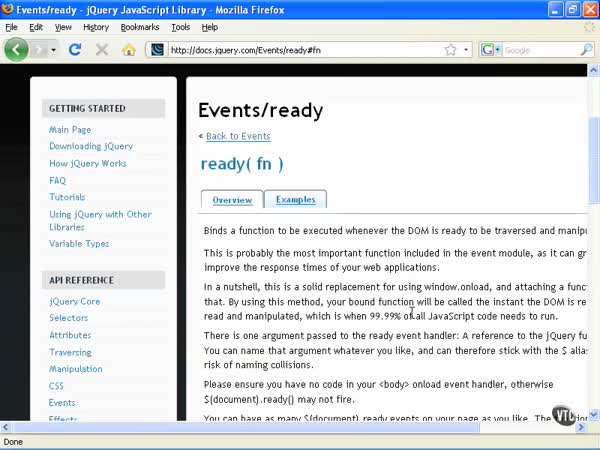Switch to the Examples tab
The height and width of the screenshot is (450, 600).
click(x=295, y=200)
